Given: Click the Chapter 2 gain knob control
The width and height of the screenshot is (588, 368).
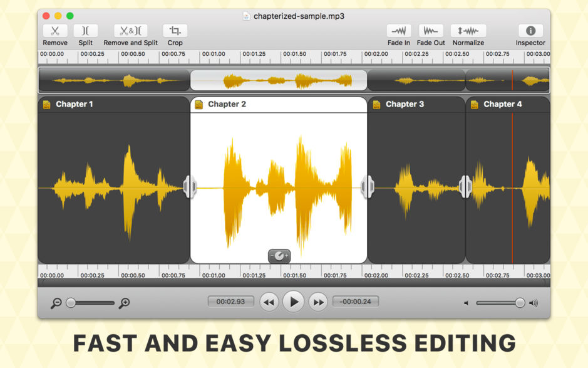Looking at the screenshot, I should pos(279,256).
